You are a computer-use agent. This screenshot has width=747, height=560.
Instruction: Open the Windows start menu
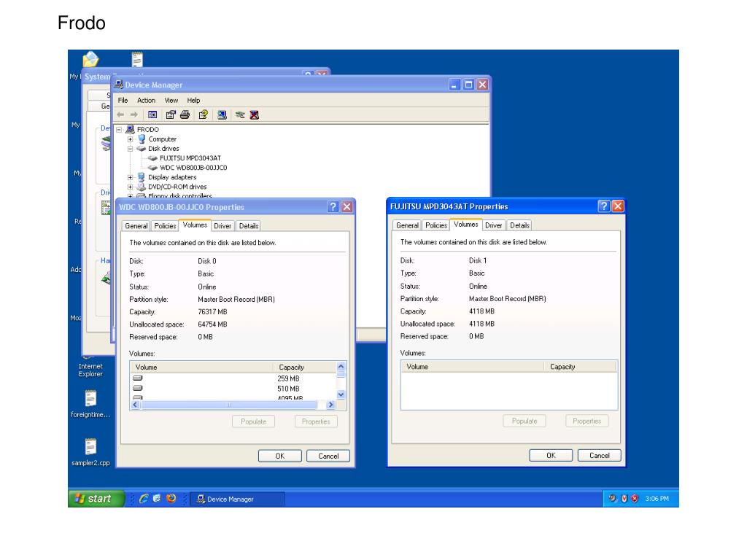click(96, 499)
